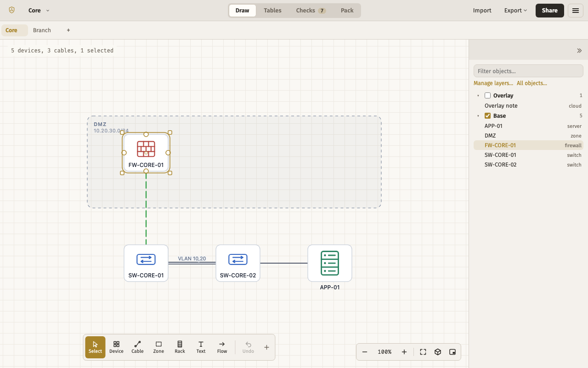
Task: Add a new sheet tab
Action: [x=68, y=30]
